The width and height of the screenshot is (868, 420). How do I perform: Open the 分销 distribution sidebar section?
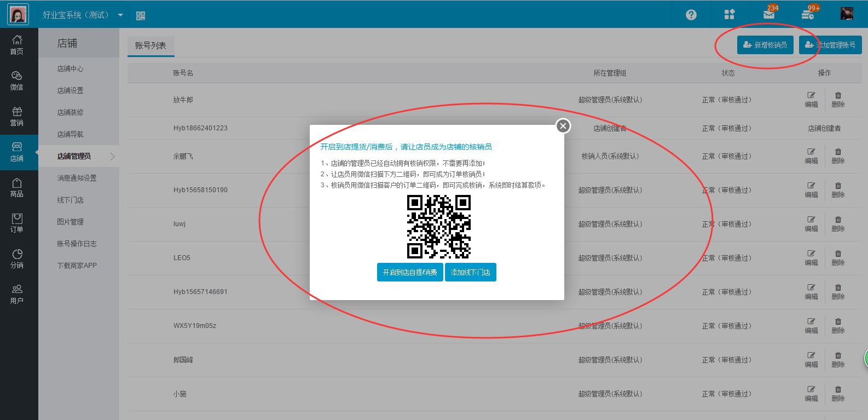[x=17, y=258]
